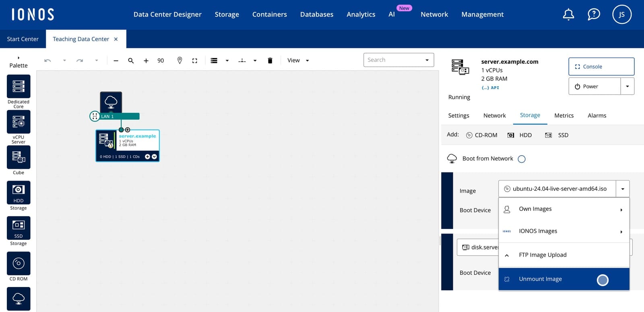Open the AI menu

click(392, 15)
